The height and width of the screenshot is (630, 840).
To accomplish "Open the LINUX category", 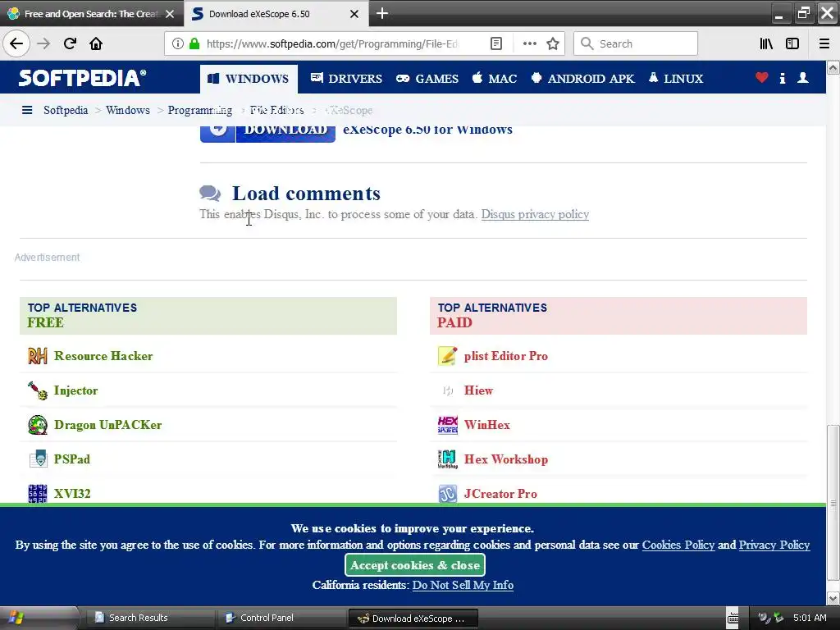I will 676,79.
